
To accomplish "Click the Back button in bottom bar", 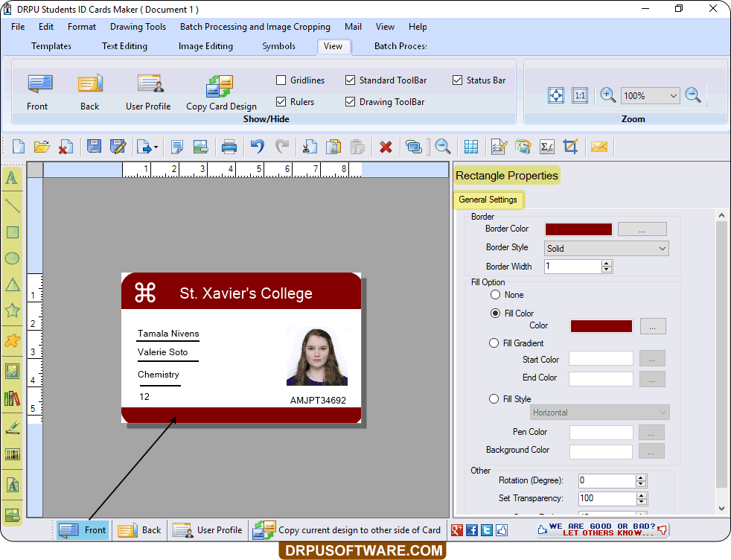I will click(139, 530).
